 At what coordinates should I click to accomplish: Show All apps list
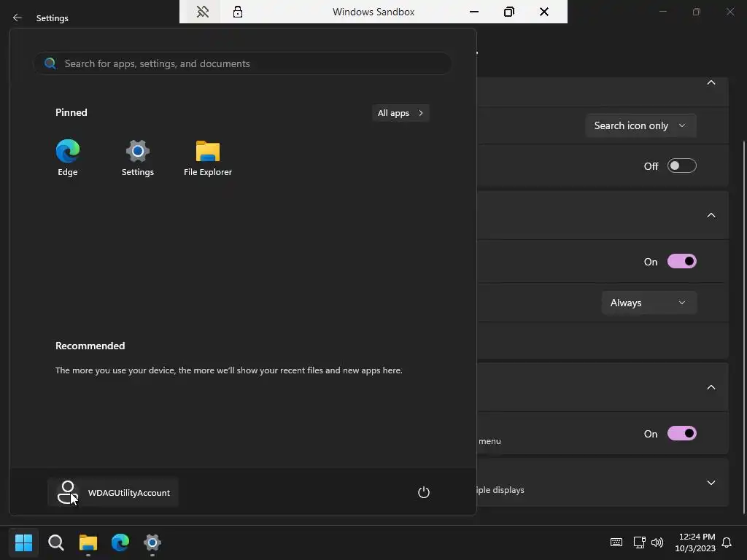point(400,113)
